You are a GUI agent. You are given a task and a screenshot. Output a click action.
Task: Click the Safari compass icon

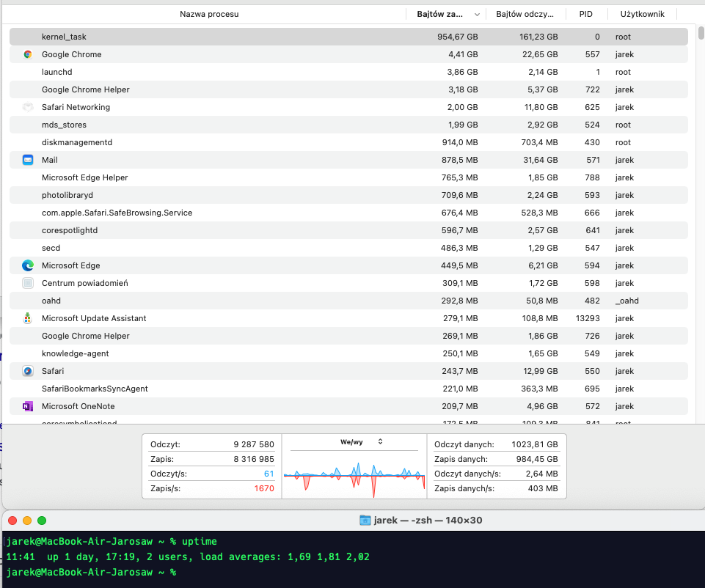pos(28,371)
